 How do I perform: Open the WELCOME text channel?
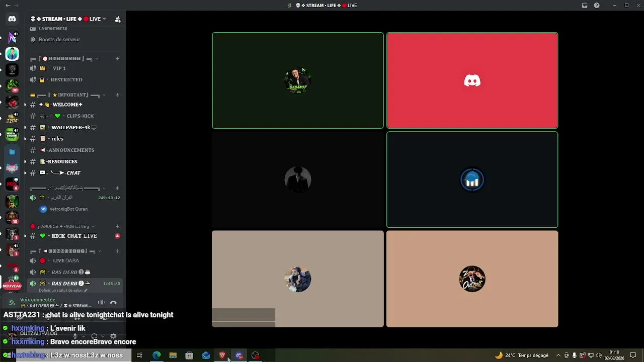click(x=74, y=105)
